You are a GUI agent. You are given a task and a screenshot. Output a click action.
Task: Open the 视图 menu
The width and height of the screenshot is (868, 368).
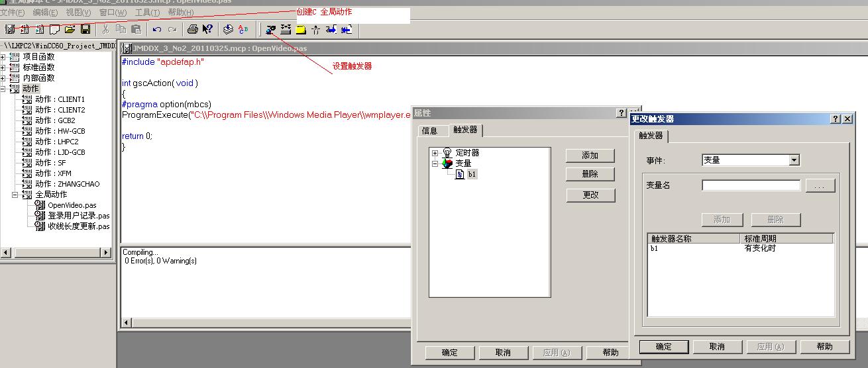click(78, 13)
